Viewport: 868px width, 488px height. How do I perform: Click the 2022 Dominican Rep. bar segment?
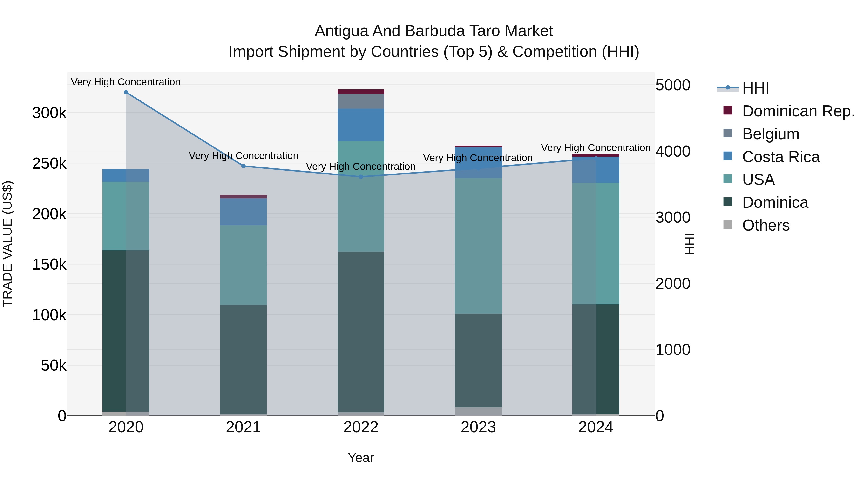point(361,92)
